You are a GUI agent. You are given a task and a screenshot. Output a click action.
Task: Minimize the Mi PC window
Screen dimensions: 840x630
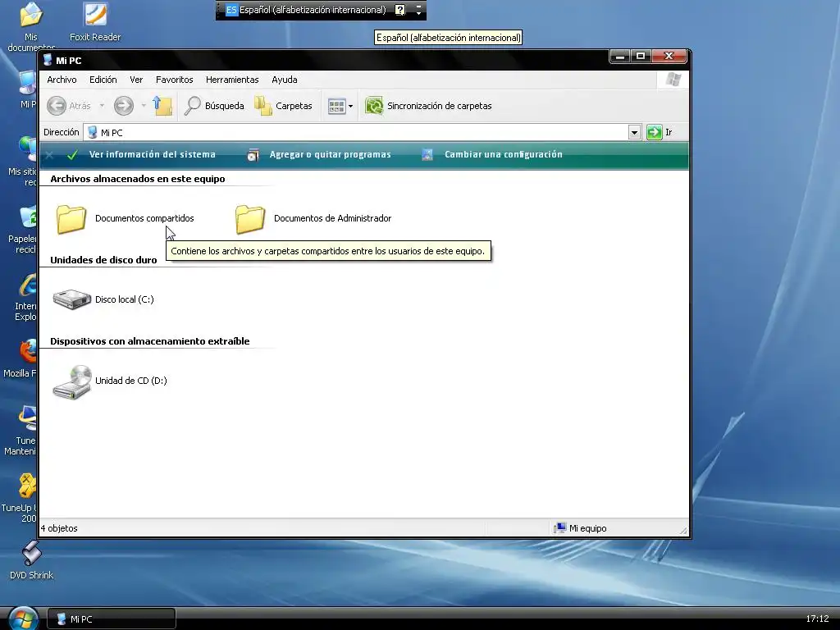point(620,56)
